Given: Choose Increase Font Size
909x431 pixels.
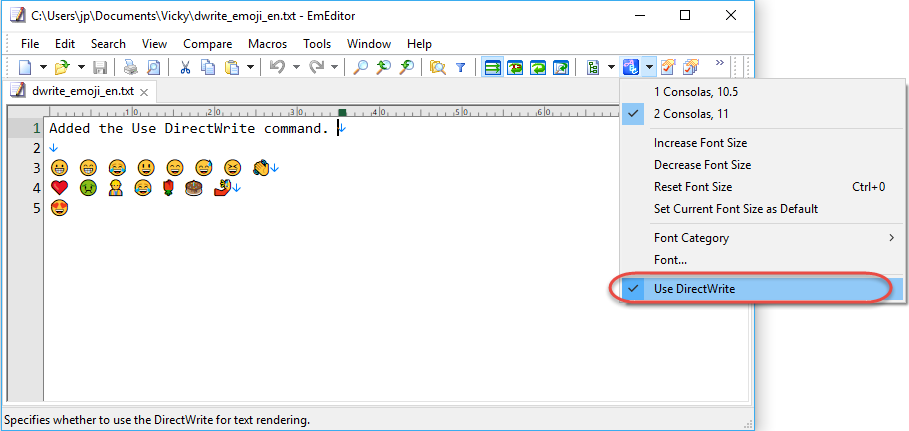Looking at the screenshot, I should point(762,143).
